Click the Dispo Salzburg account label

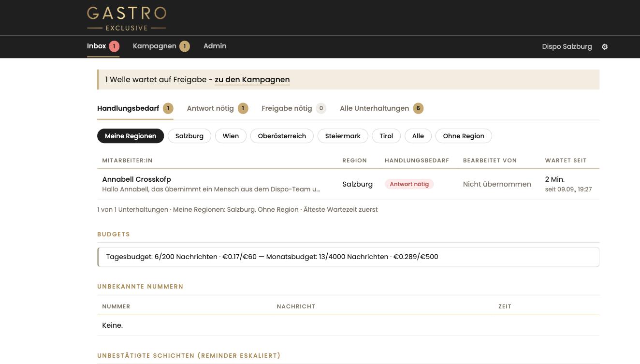pos(567,46)
